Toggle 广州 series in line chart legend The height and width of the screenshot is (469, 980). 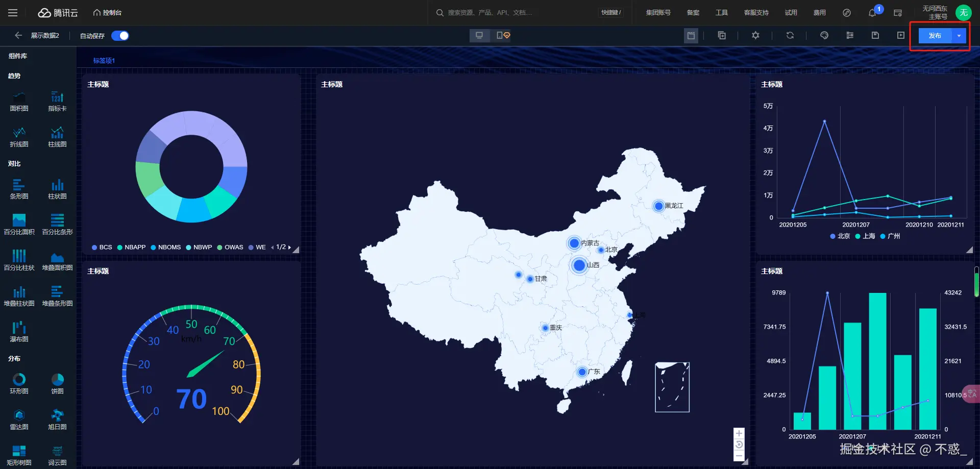890,236
